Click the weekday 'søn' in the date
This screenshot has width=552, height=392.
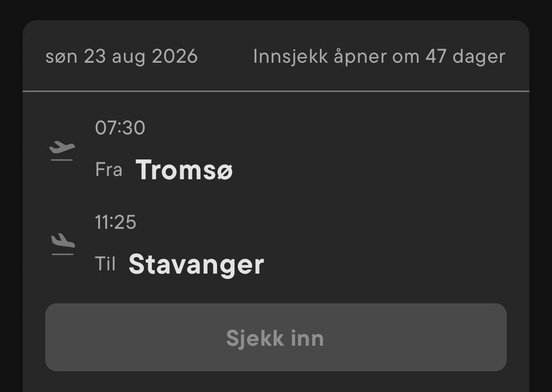[x=62, y=57]
